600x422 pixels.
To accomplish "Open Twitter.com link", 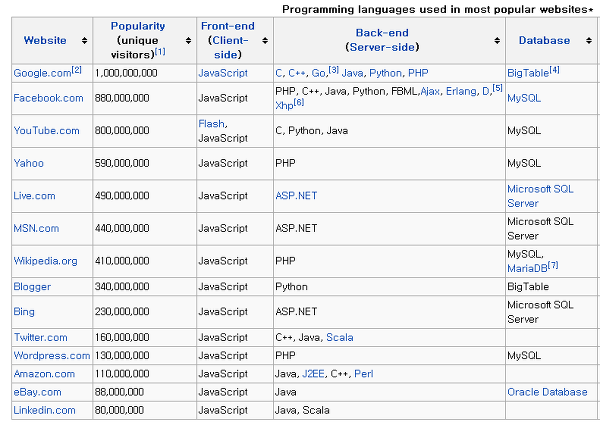I will 41,337.
